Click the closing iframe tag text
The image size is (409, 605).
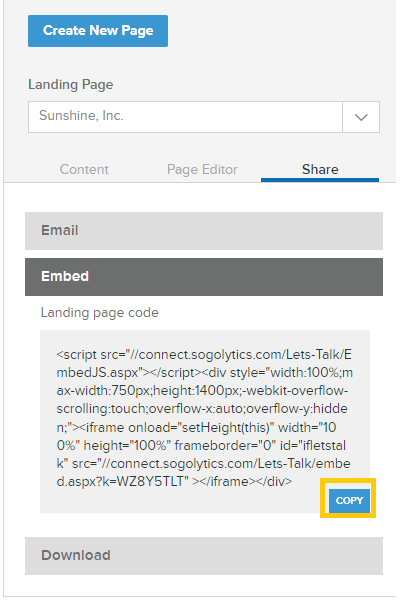click(228, 482)
